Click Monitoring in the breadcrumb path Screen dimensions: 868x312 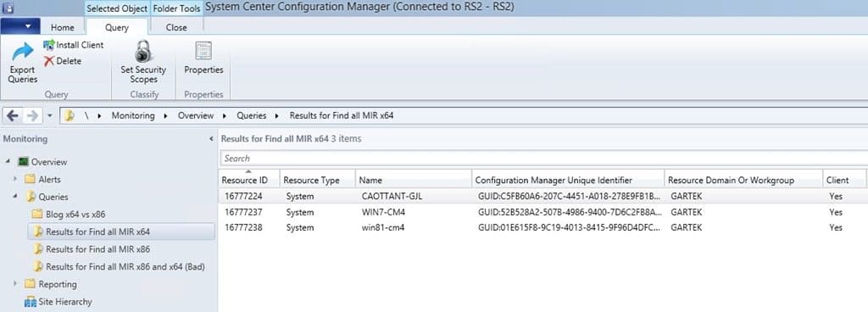click(133, 115)
